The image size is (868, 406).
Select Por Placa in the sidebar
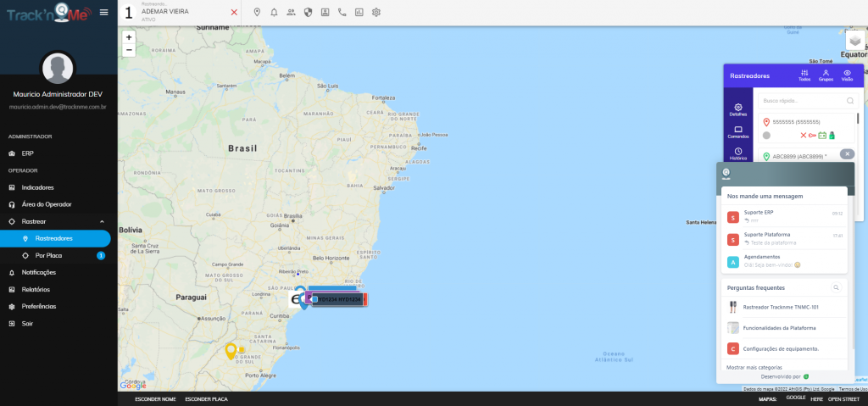[58, 255]
